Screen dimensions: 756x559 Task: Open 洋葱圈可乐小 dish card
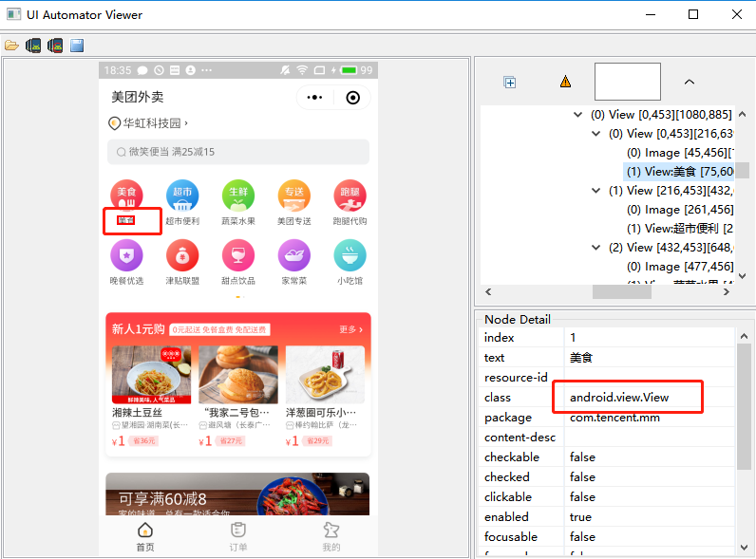click(325, 396)
